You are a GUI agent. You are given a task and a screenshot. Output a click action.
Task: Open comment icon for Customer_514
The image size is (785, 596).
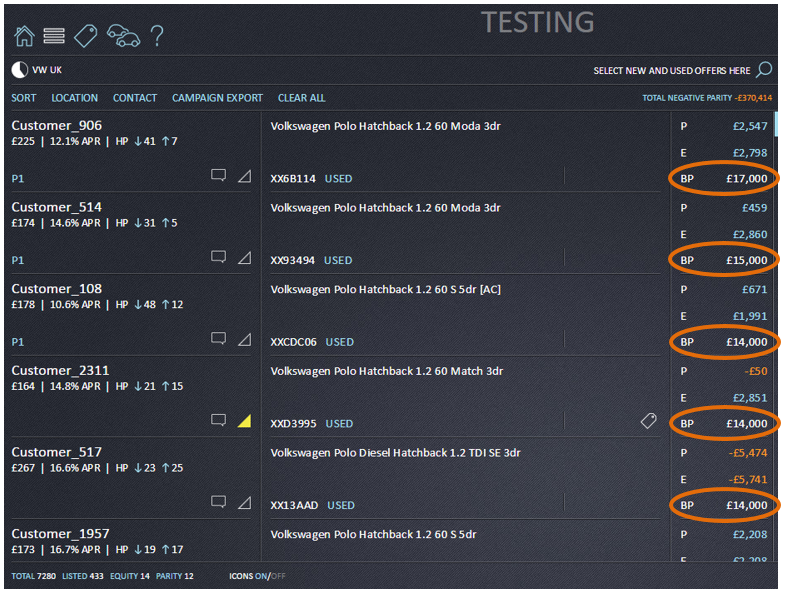tap(218, 257)
